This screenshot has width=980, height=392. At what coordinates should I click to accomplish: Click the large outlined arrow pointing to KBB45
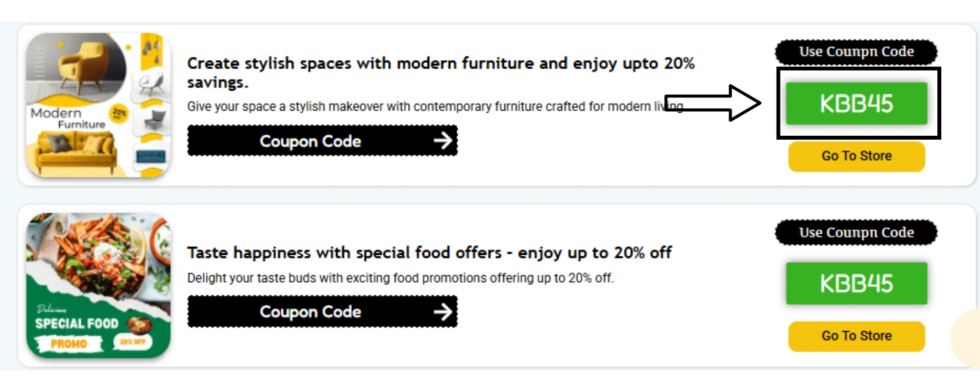click(x=713, y=103)
